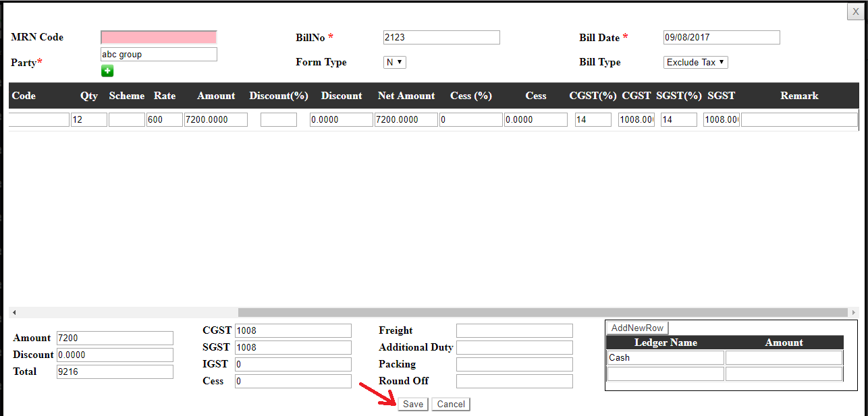
Task: Click the Rate field showing 600
Action: pyautogui.click(x=164, y=119)
